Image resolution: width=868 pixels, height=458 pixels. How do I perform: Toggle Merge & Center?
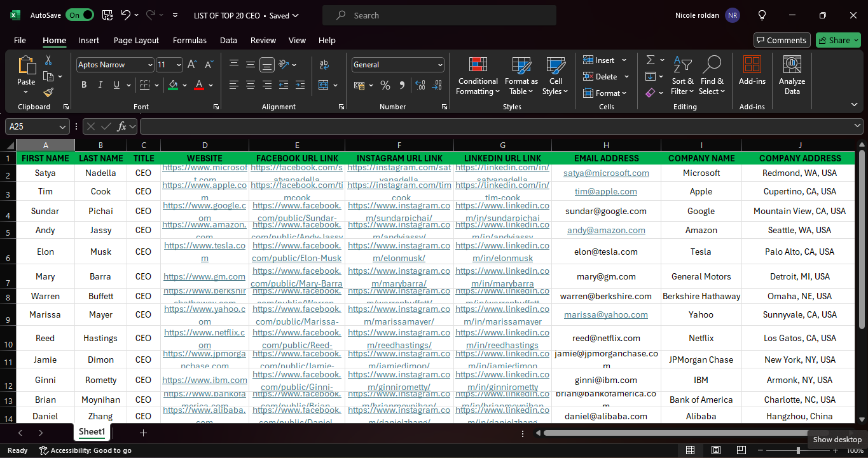(x=324, y=85)
